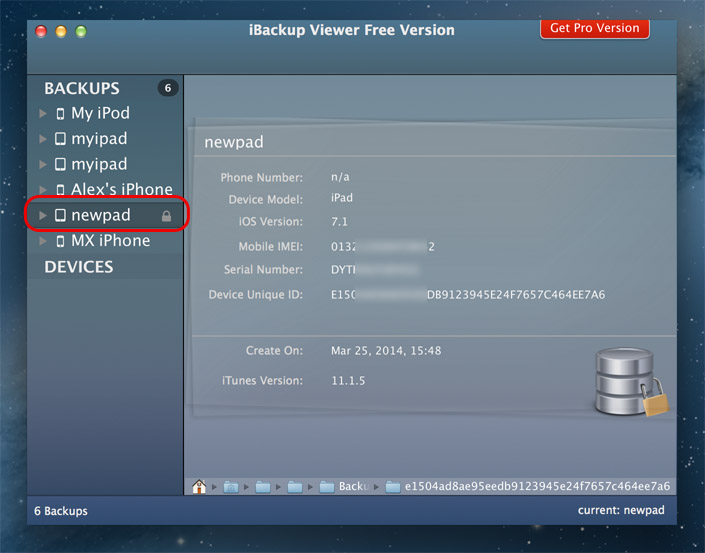
Task: Click the Device Unique ID value
Action: point(468,294)
